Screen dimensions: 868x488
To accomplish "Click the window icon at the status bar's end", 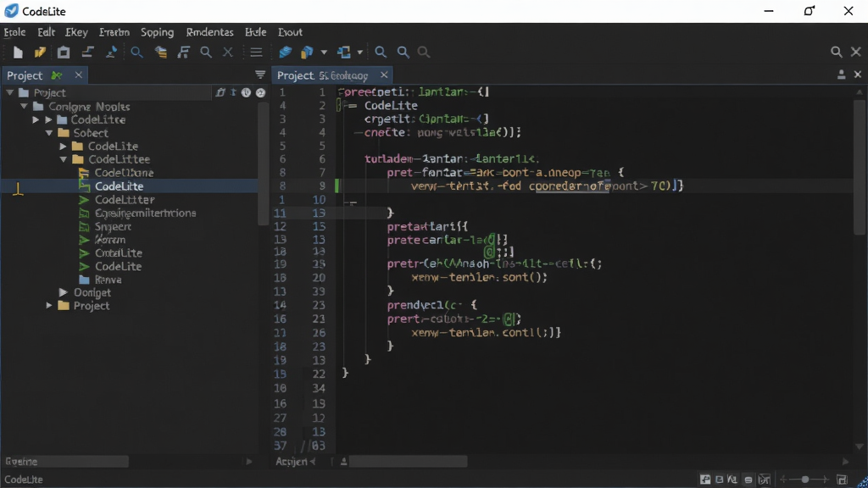I will click(842, 480).
